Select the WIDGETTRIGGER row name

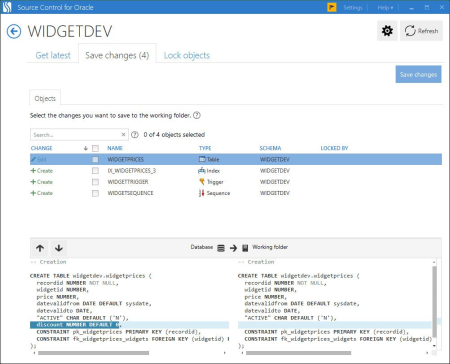click(128, 182)
